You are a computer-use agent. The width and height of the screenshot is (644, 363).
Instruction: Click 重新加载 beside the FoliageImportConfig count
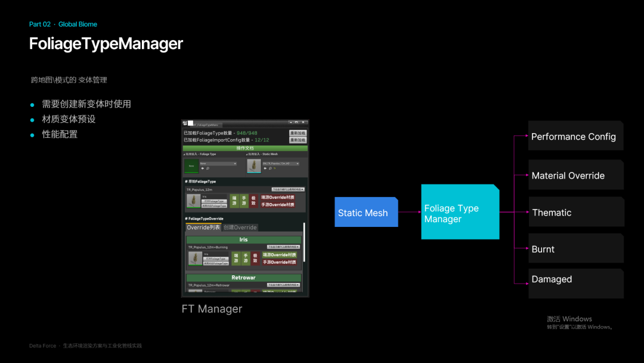tap(298, 140)
